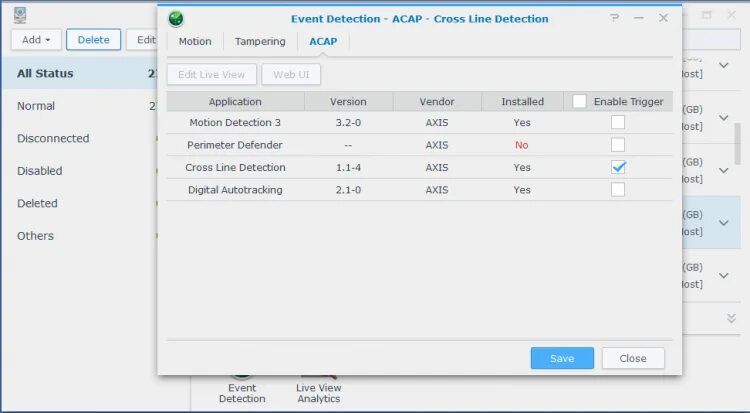Sort by Vendor column header
The height and width of the screenshot is (413, 750).
437,101
